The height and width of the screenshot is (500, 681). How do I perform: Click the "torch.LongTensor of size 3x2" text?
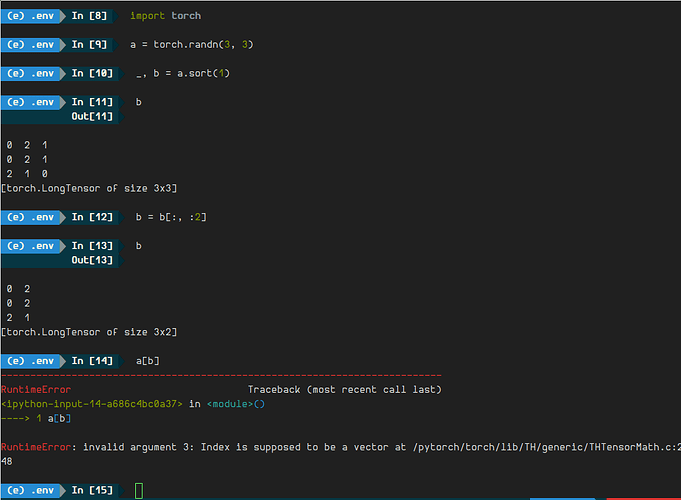[x=89, y=332]
